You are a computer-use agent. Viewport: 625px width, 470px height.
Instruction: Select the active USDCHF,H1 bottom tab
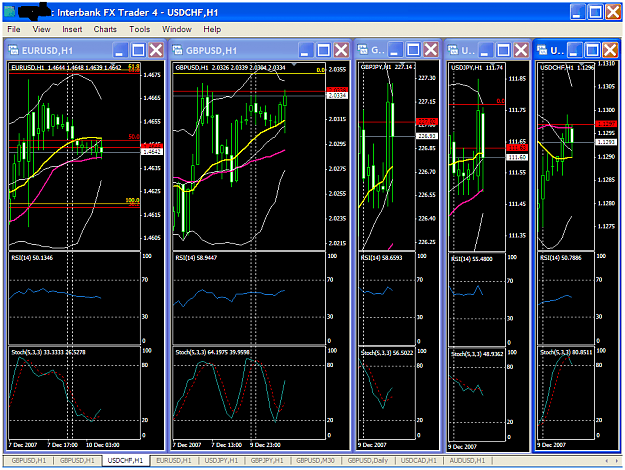[x=126, y=460]
